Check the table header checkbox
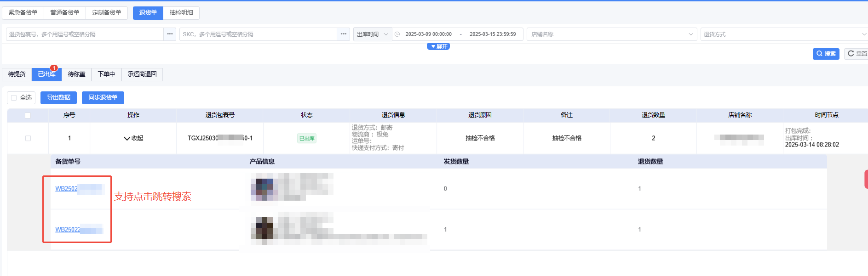 (28, 115)
